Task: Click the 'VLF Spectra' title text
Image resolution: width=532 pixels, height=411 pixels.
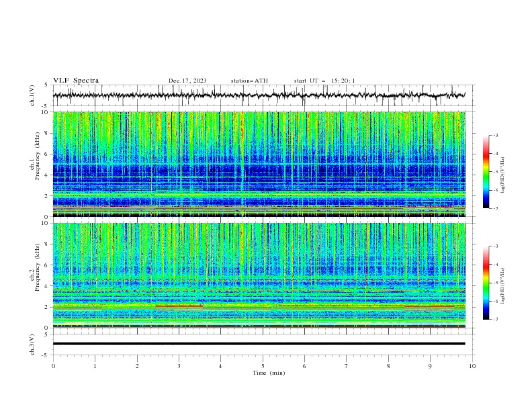Action: pyautogui.click(x=76, y=81)
